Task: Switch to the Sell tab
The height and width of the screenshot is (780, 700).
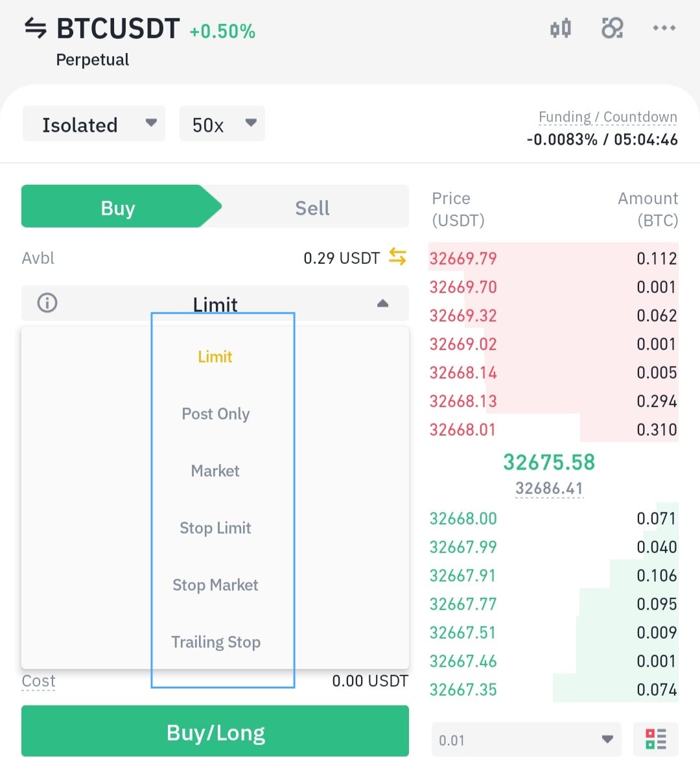Action: pyautogui.click(x=312, y=207)
